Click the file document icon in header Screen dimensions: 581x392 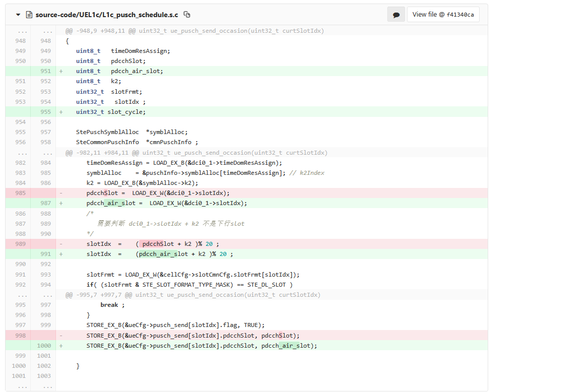click(x=29, y=15)
